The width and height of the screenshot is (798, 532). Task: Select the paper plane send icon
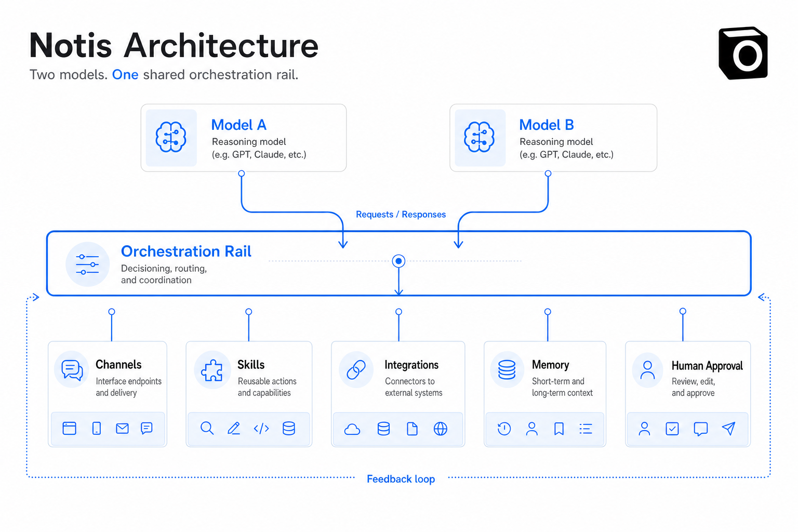coord(729,428)
